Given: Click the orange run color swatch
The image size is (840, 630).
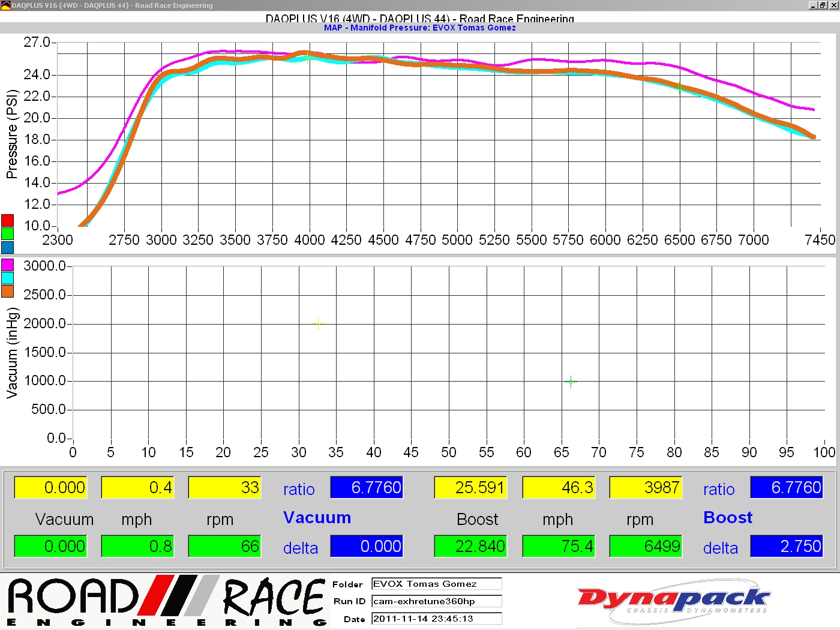Looking at the screenshot, I should [x=7, y=291].
